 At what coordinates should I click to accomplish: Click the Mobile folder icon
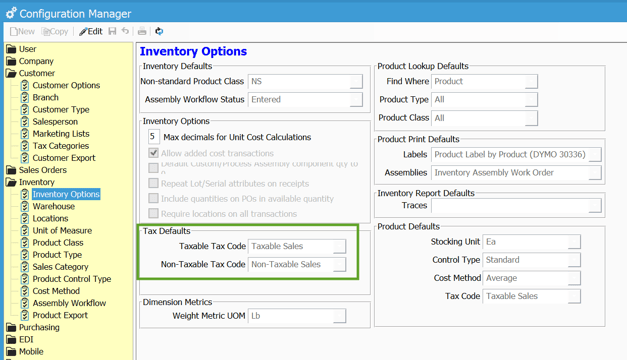(11, 352)
